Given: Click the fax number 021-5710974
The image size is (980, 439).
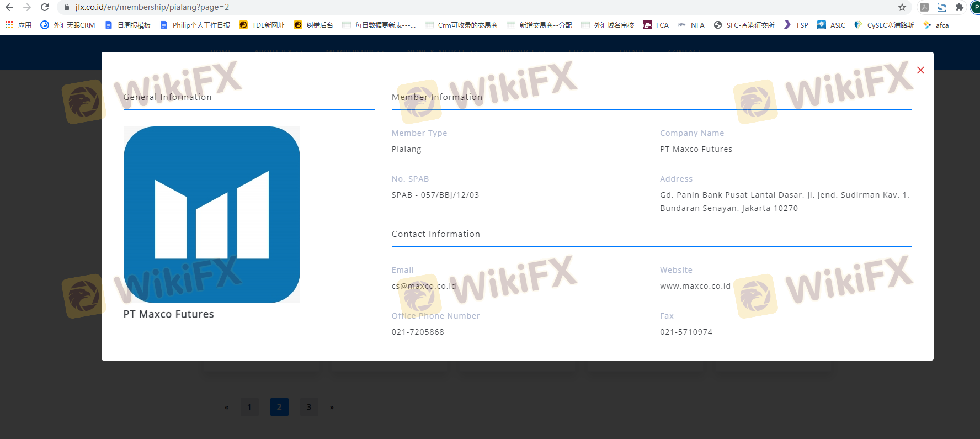Looking at the screenshot, I should (x=686, y=332).
